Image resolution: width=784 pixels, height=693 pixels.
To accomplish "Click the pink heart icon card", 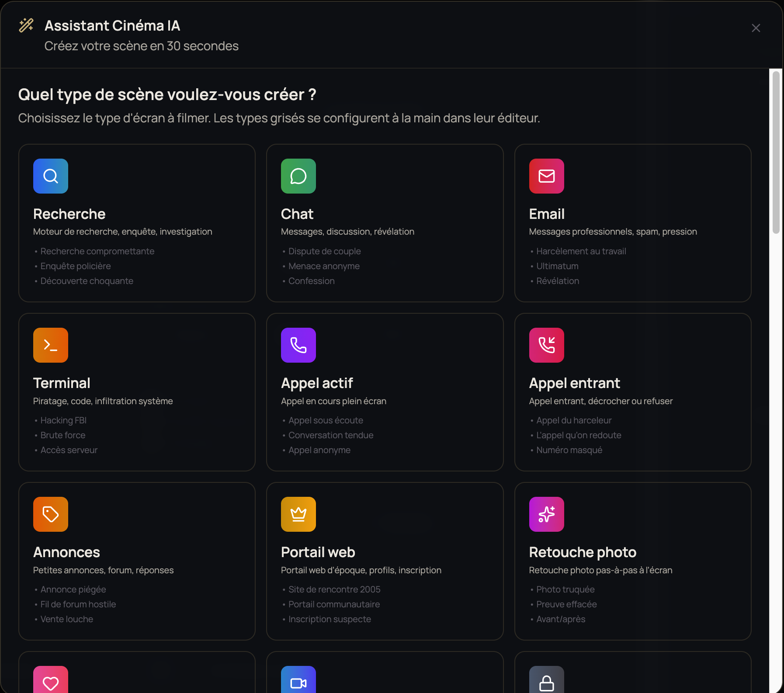I will coord(51,680).
